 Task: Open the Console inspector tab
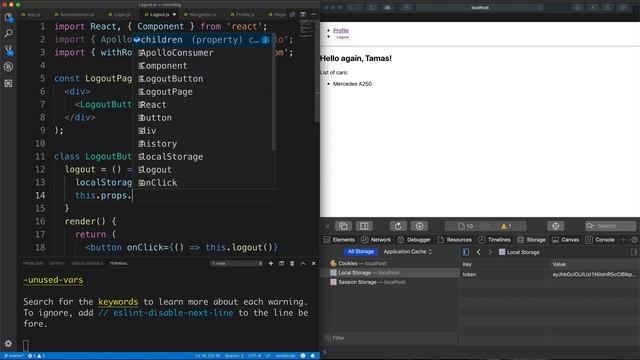pyautogui.click(x=600, y=240)
